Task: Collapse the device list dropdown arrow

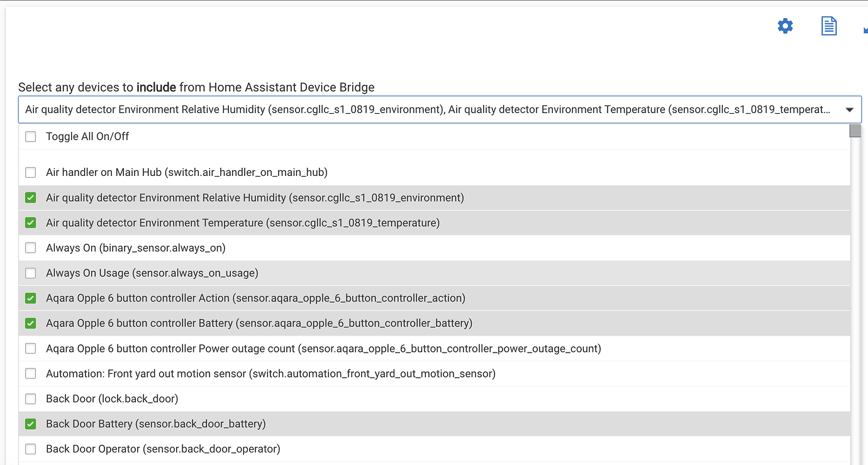Action: [848, 109]
